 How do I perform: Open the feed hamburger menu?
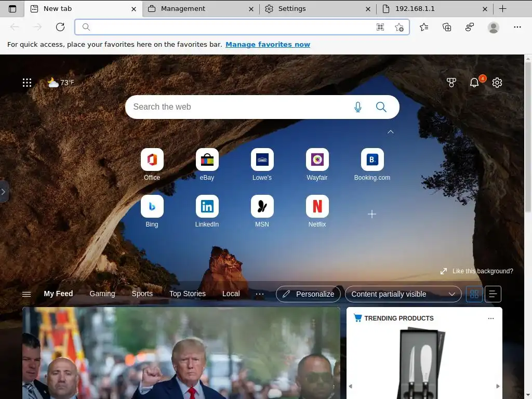(x=26, y=294)
